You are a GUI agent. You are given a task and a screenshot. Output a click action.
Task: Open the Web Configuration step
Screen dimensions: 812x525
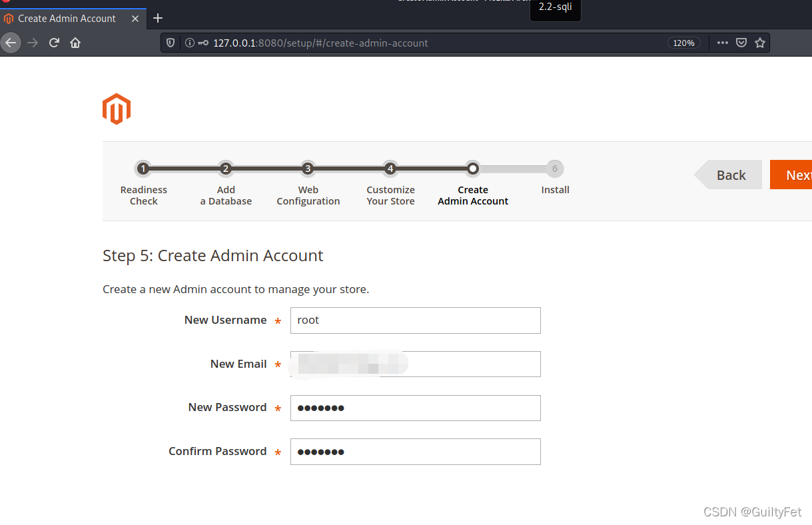(x=308, y=169)
